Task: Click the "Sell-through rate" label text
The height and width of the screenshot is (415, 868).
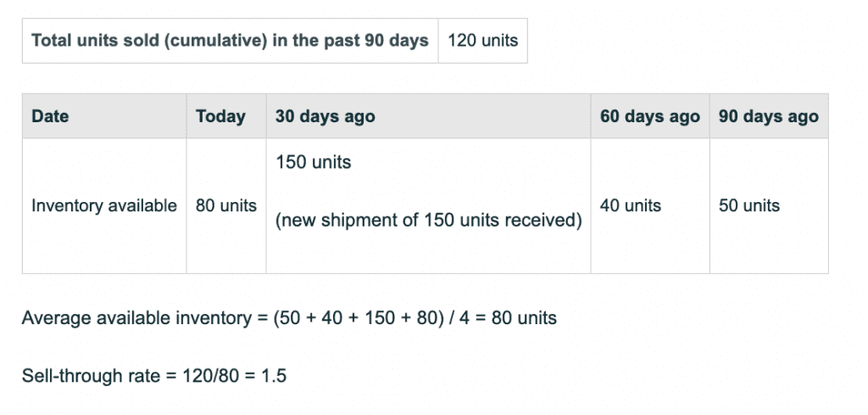Action: 91,375
